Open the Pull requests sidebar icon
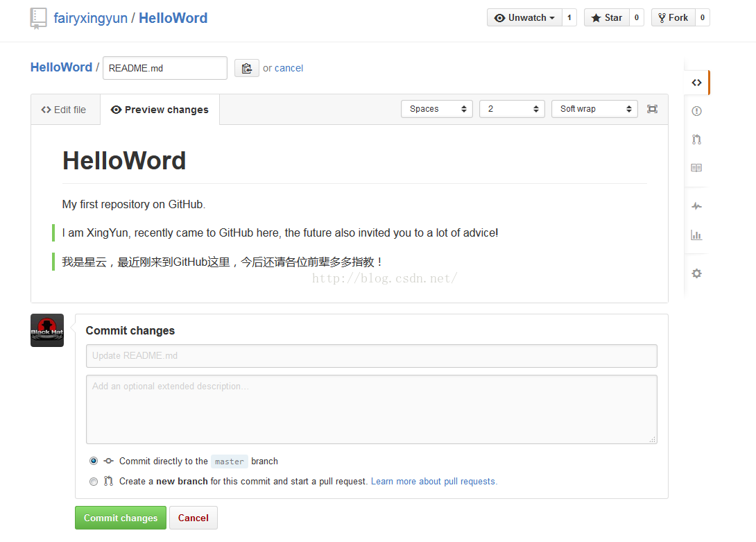The image size is (756, 542). 696,139
